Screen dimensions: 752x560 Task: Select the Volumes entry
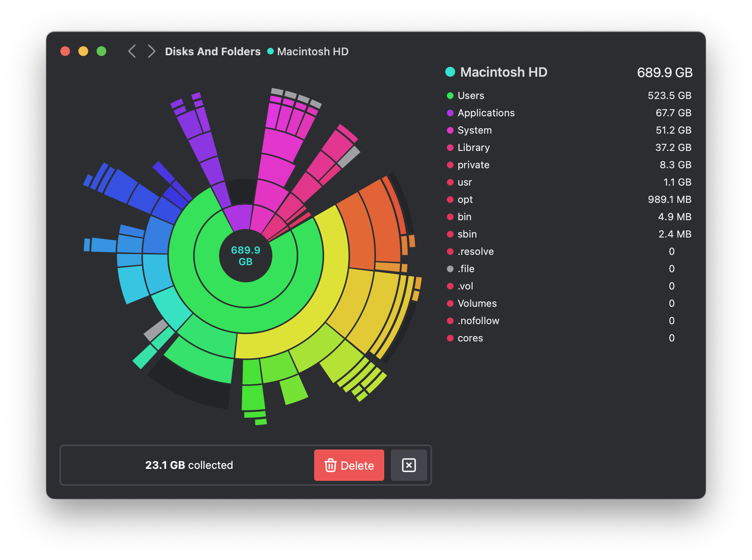[x=569, y=304]
